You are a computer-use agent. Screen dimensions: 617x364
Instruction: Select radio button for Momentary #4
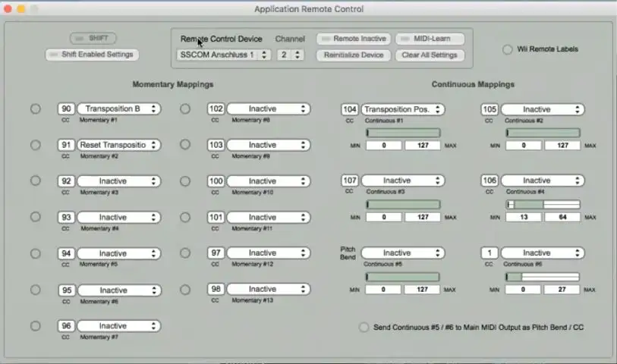36,217
